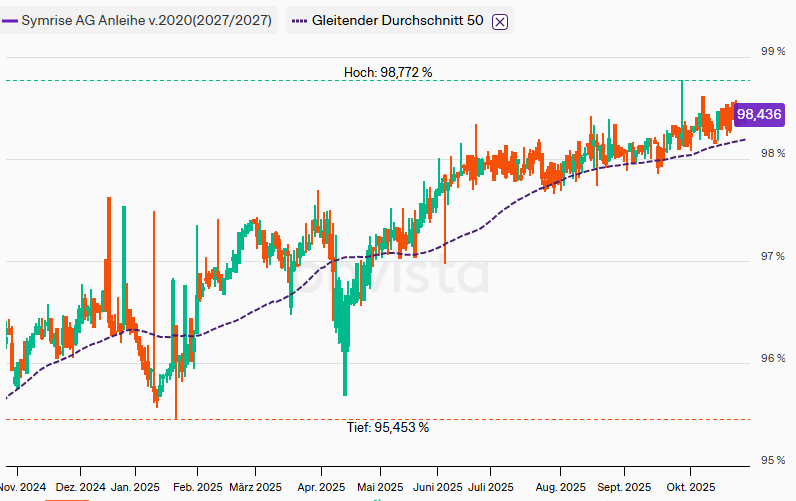
Task: Click the Jan. 2025 axis label
Action: click(x=135, y=487)
